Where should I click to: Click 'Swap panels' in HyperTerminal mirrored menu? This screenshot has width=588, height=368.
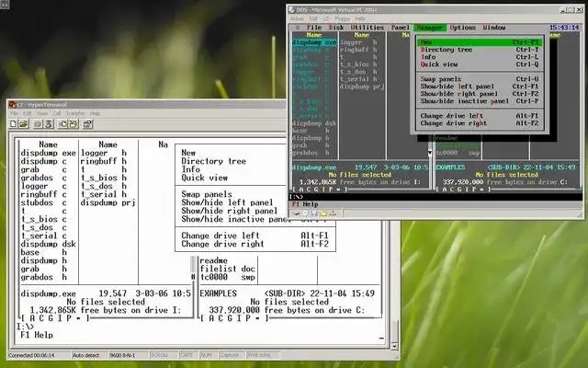(x=207, y=194)
